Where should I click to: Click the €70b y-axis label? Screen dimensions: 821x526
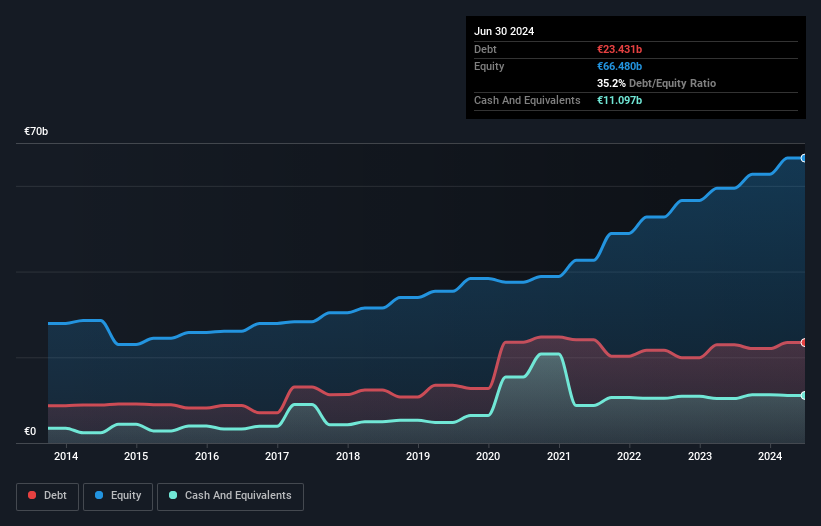point(36,131)
